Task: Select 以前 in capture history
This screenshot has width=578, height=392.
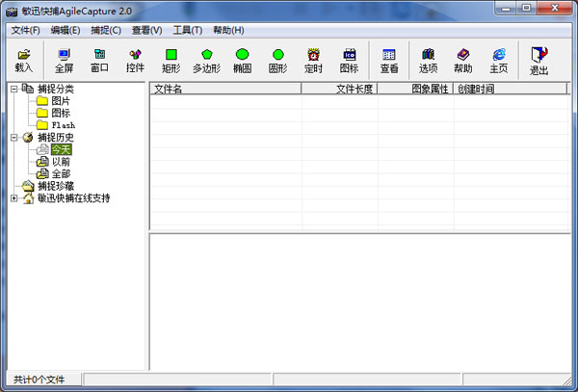Action: tap(61, 162)
